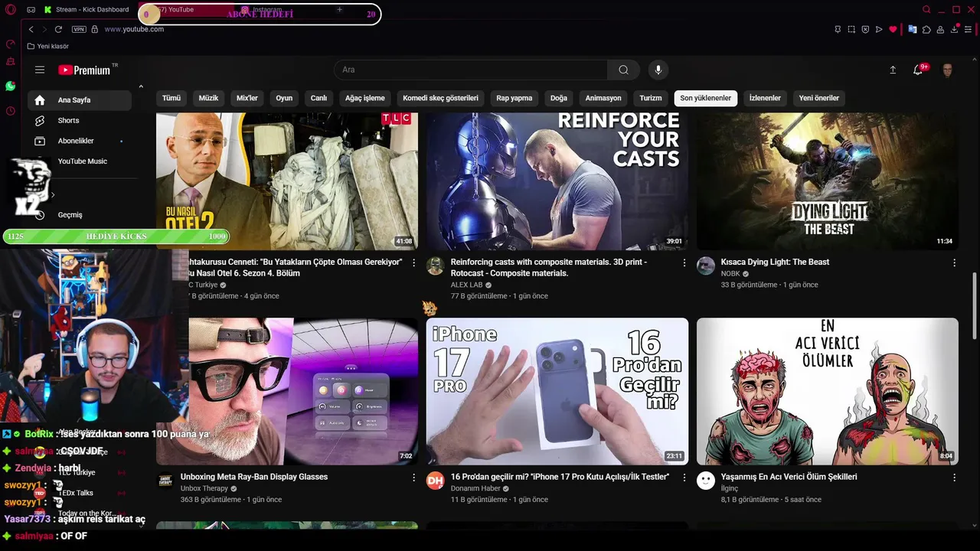Image resolution: width=980 pixels, height=551 pixels.
Task: Select the Rap yapma filter chip
Action: click(x=514, y=98)
